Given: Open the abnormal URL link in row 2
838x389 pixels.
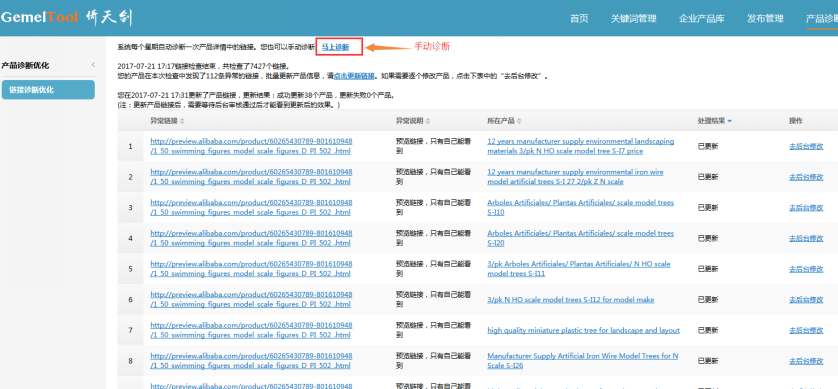Looking at the screenshot, I should [x=251, y=177].
